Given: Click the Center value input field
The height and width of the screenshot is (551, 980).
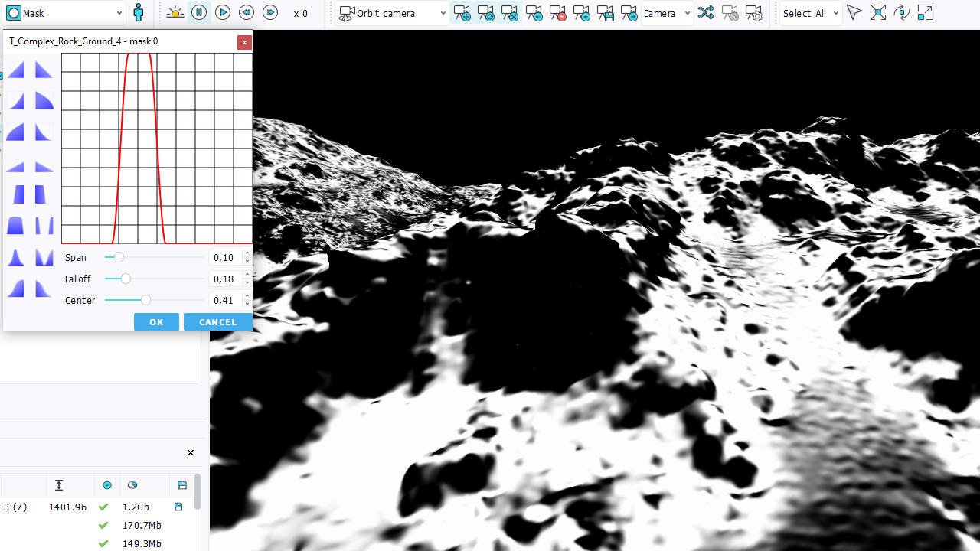Looking at the screenshot, I should pos(225,301).
